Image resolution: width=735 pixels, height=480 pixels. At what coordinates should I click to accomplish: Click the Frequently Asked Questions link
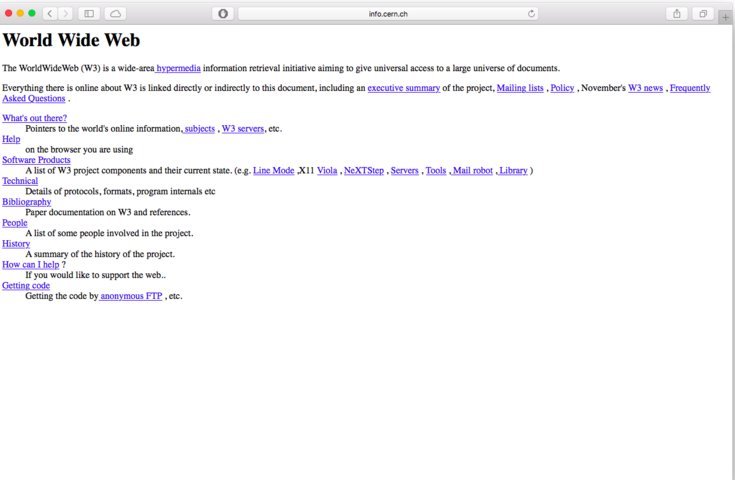pos(689,88)
